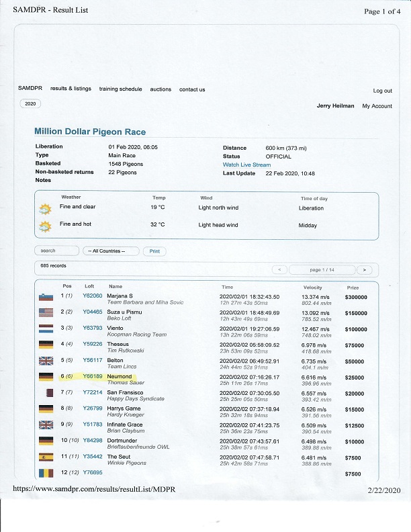Screen dimensions: 411x532
Task: Go to the auctions page
Action: [x=161, y=89]
